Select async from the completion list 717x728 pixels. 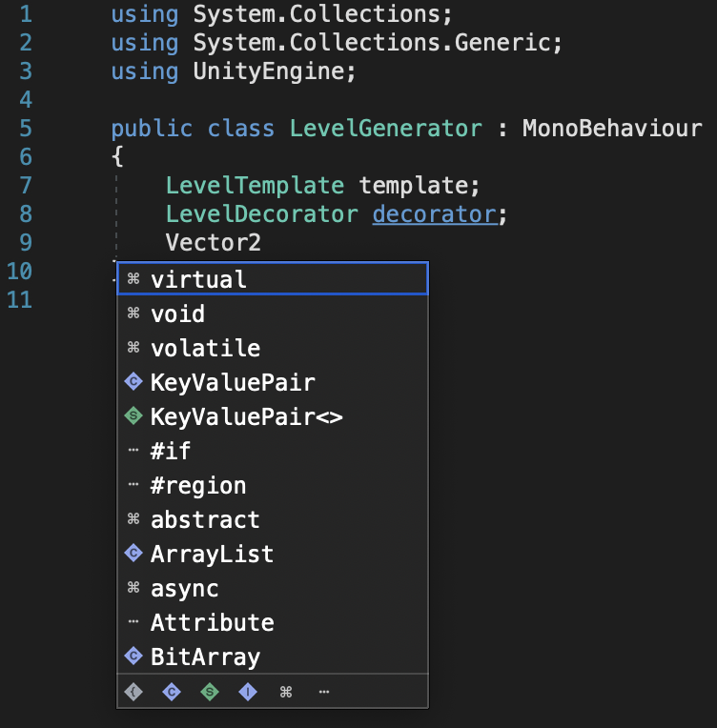[x=273, y=588]
